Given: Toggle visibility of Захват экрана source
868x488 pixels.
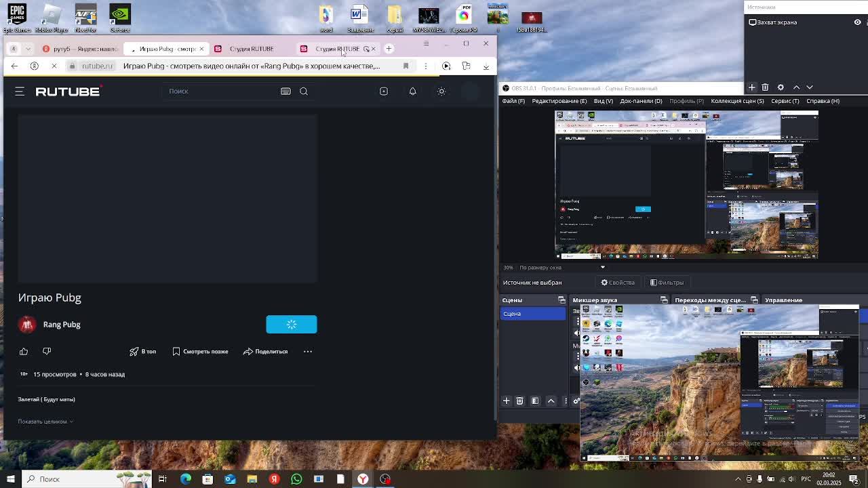Looking at the screenshot, I should tap(857, 22).
